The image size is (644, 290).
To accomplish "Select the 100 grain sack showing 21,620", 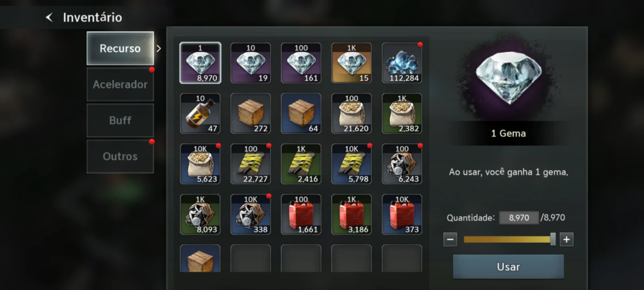I will 351,114.
